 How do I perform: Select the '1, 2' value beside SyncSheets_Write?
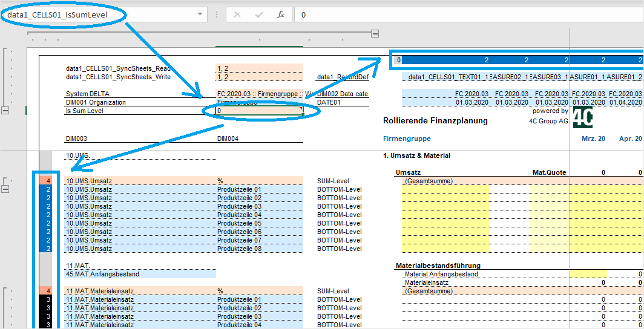[x=260, y=77]
